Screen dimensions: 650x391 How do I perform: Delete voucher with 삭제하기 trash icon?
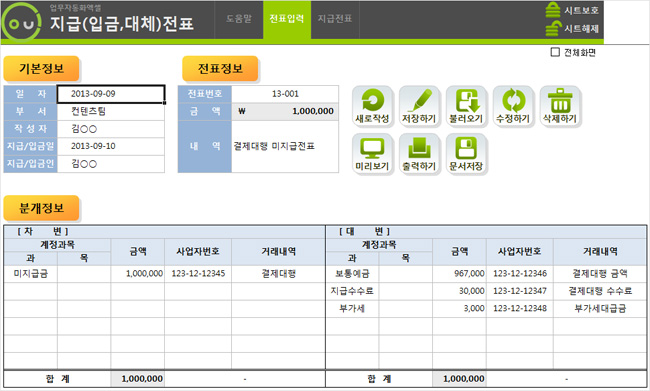[x=560, y=106]
